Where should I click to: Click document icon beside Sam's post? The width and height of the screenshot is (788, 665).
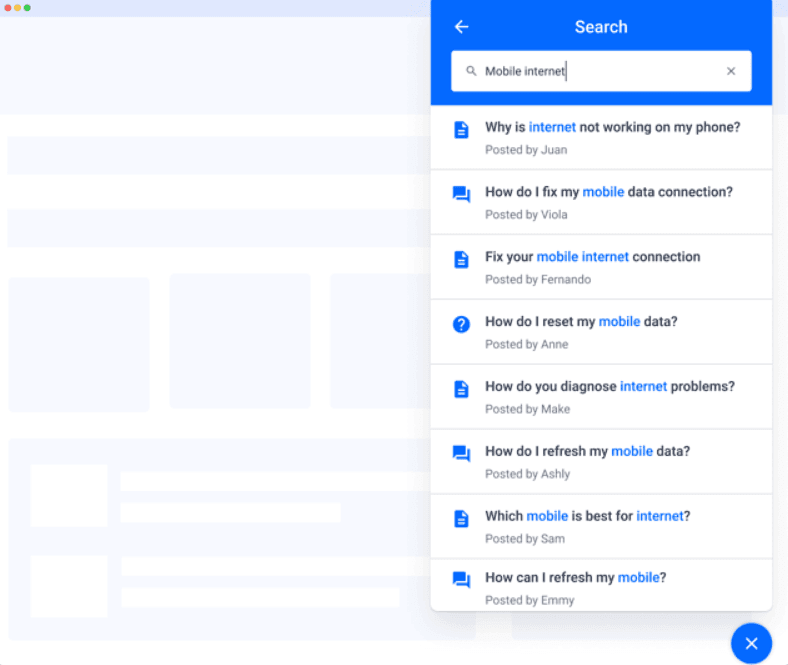pos(461,519)
